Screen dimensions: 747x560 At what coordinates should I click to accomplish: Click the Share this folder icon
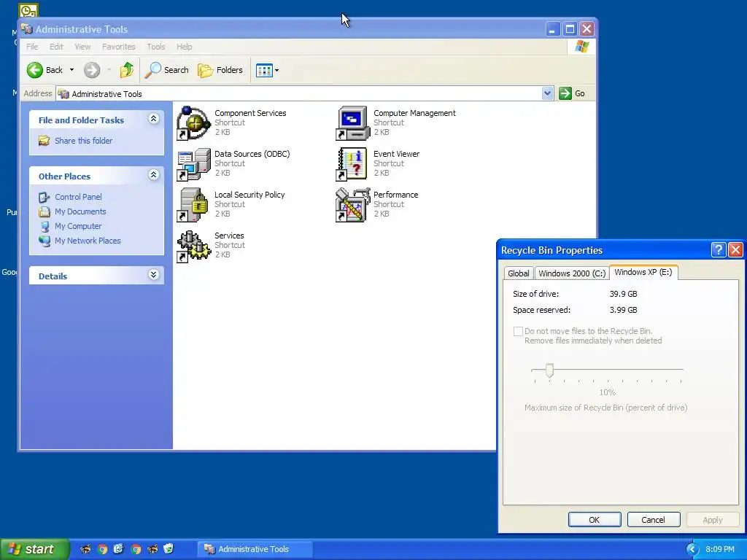pos(44,141)
